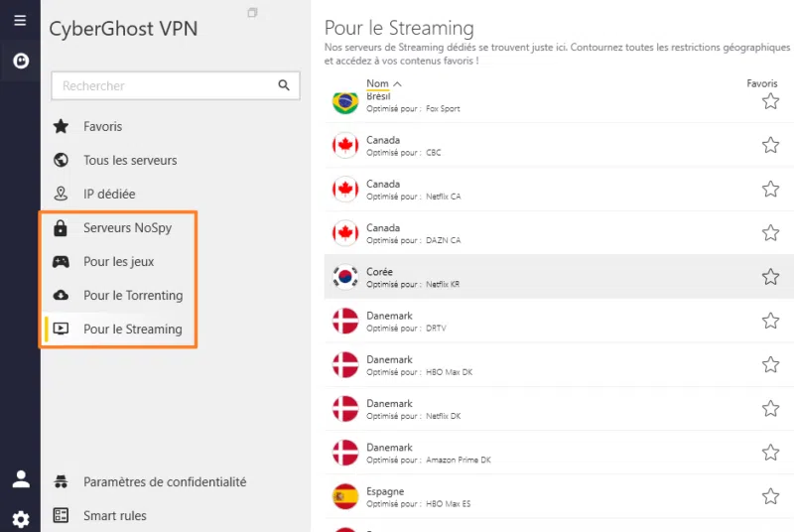Screen dimensions: 794x532
Task: Toggle favorite star for Corée Netflix KR
Action: [770, 276]
